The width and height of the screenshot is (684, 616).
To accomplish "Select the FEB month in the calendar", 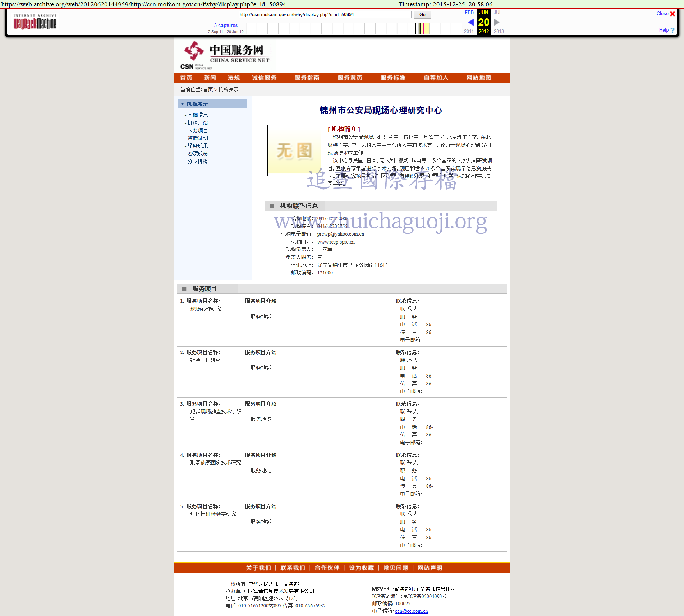I will coord(469,13).
